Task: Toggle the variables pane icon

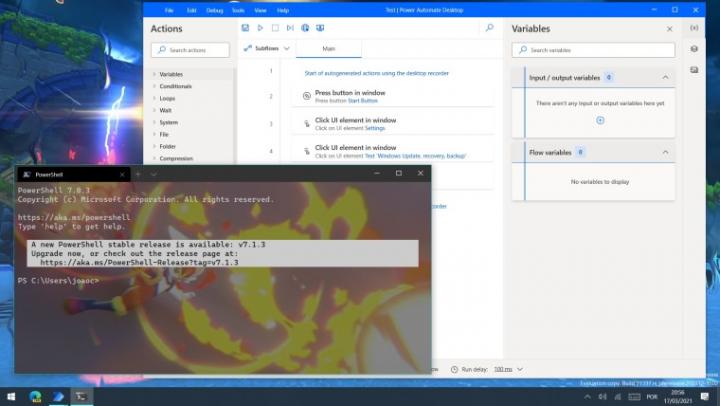Action: [694, 28]
